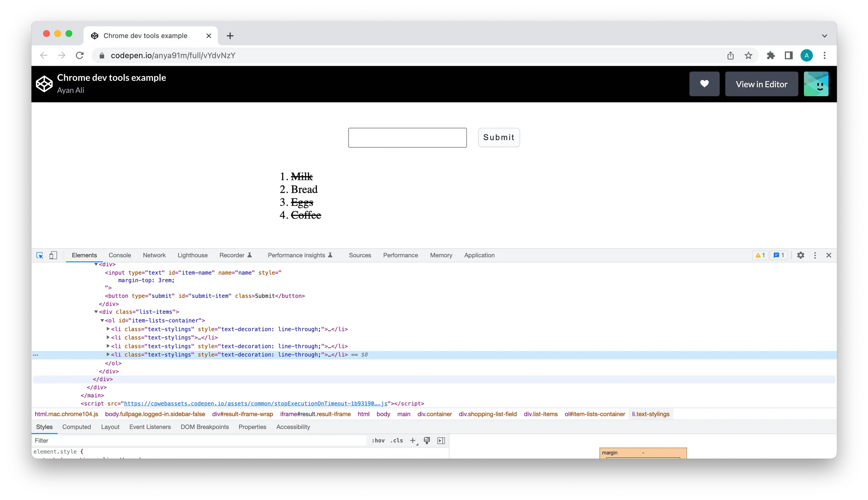The height and width of the screenshot is (500, 868).
Task: Toggle device toolbar icon in DevTools
Action: tap(53, 255)
